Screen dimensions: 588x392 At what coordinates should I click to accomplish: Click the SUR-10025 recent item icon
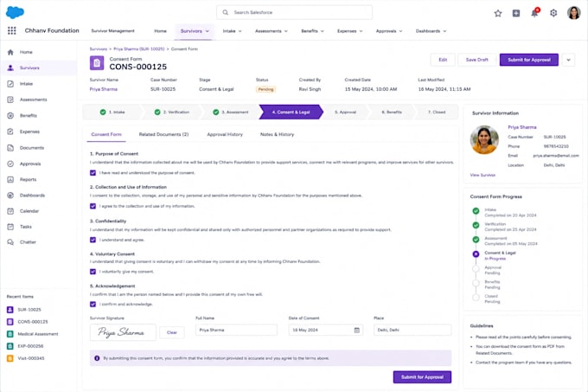(10, 310)
